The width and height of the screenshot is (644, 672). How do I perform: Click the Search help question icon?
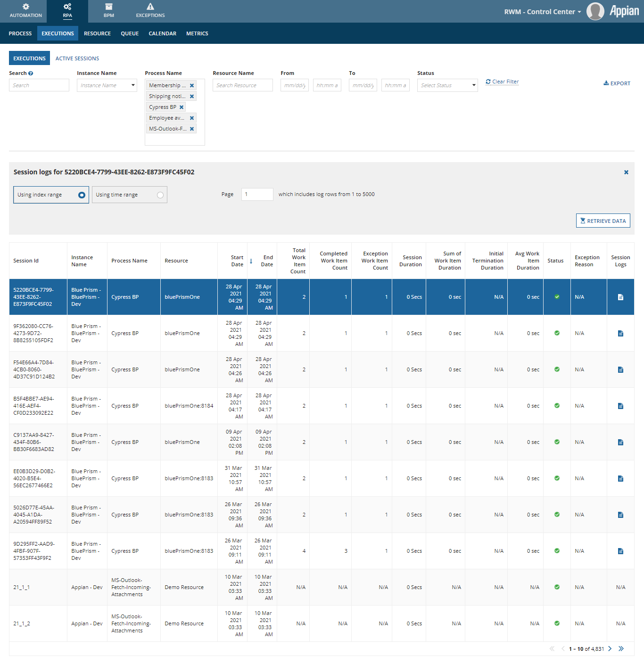click(x=31, y=73)
